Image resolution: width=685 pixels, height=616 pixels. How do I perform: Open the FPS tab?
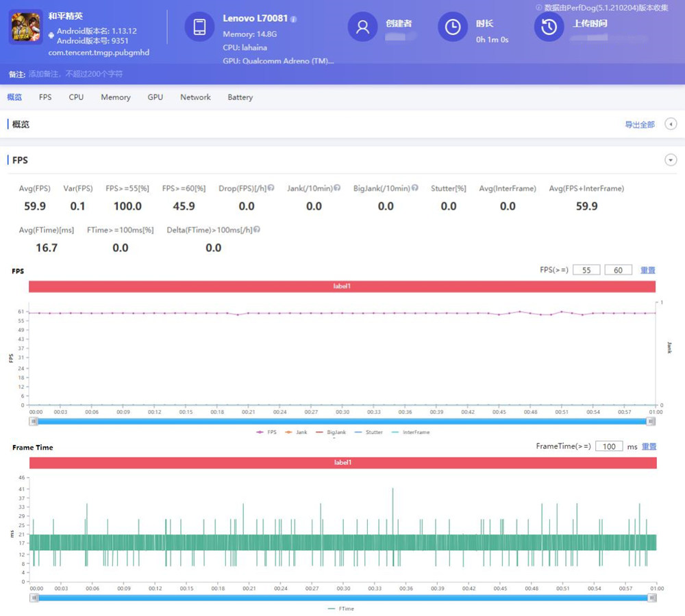point(45,97)
